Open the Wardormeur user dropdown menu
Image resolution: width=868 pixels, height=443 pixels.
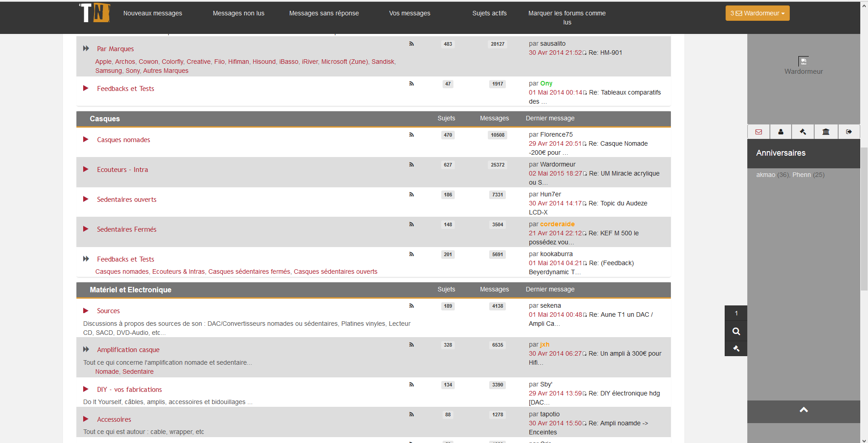pyautogui.click(x=757, y=13)
